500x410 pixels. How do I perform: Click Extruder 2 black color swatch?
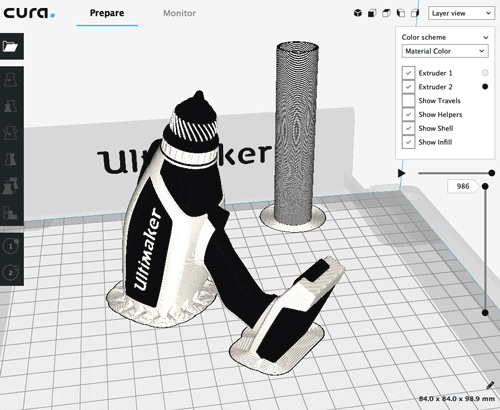[485, 87]
